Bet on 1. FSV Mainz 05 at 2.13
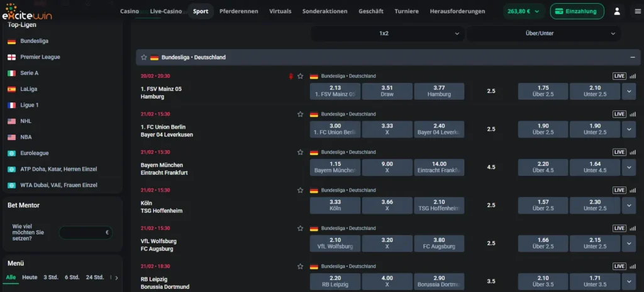Image resolution: width=644 pixels, height=292 pixels. click(335, 91)
